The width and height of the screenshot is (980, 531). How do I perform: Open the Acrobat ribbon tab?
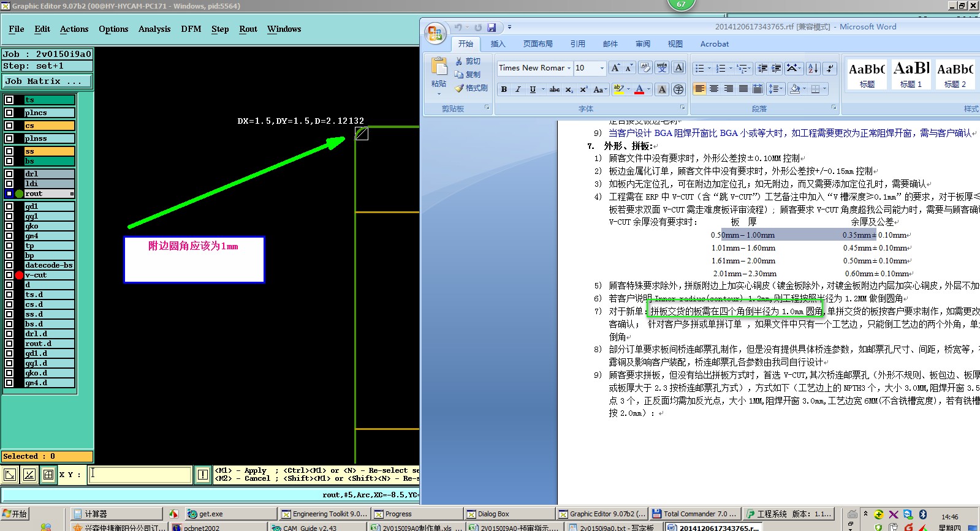point(715,44)
